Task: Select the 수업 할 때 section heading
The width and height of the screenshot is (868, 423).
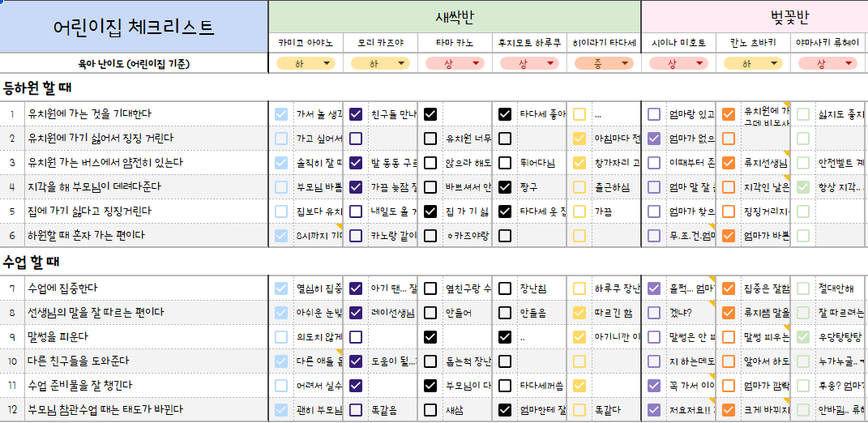Action: pyautogui.click(x=31, y=261)
